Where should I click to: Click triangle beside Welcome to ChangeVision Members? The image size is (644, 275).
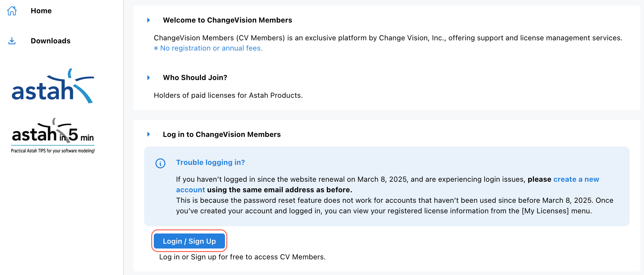click(x=148, y=20)
